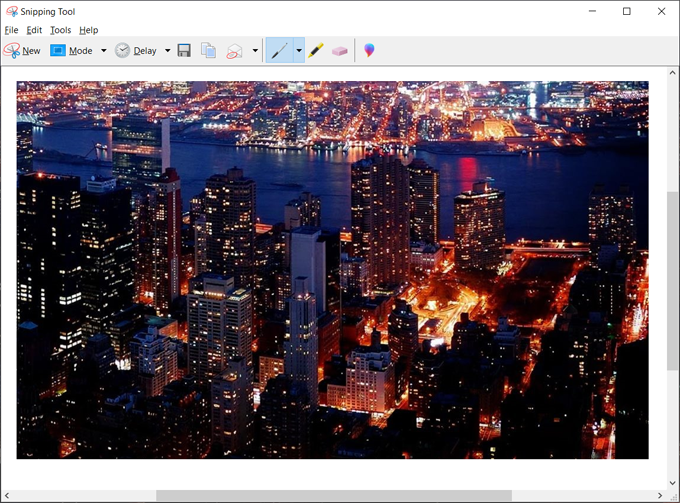Click the Delay clock icon

click(x=123, y=50)
